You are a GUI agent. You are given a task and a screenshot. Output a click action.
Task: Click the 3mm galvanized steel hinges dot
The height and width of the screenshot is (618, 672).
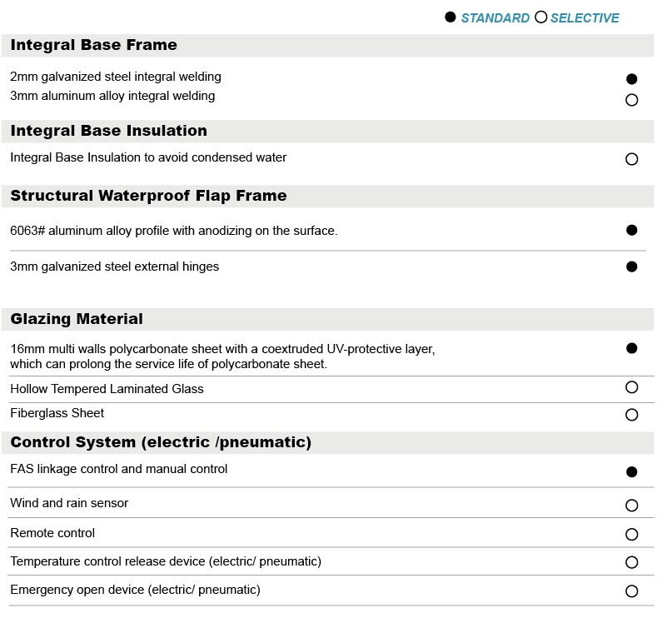tap(631, 267)
